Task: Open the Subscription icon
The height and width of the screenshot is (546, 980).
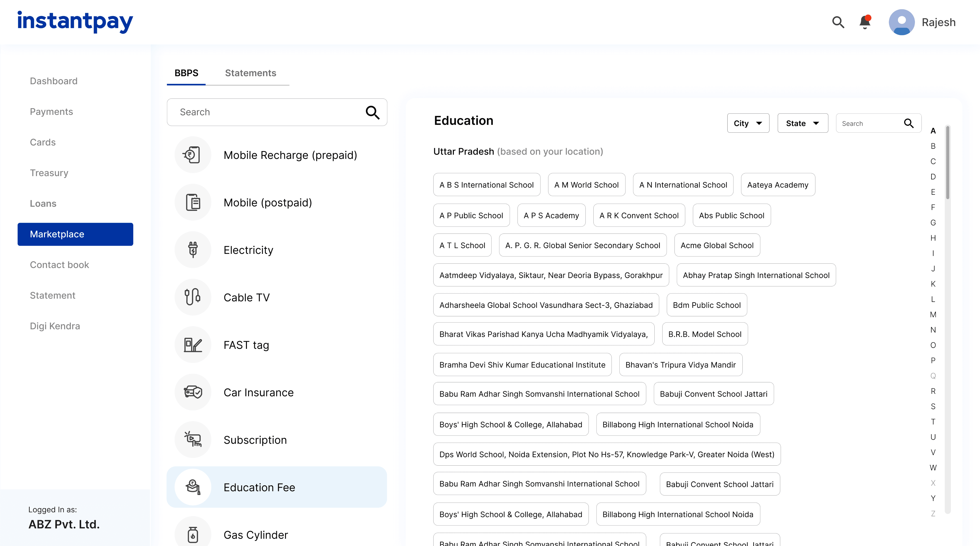Action: coord(193,440)
